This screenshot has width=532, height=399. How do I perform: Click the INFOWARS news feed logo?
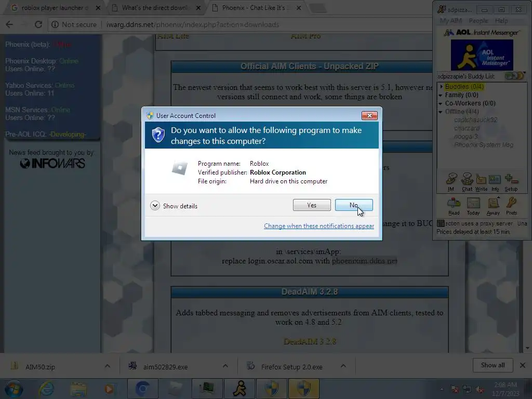(x=52, y=163)
